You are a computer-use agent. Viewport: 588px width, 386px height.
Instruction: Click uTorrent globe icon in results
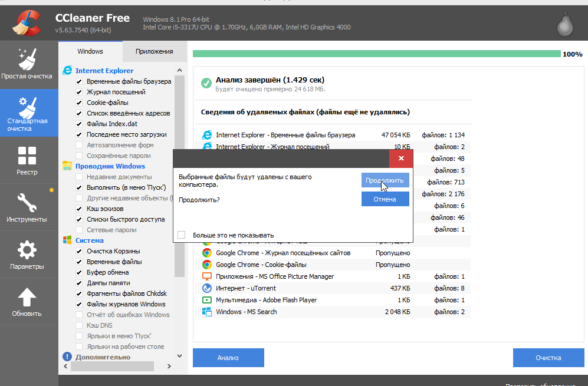[206, 288]
